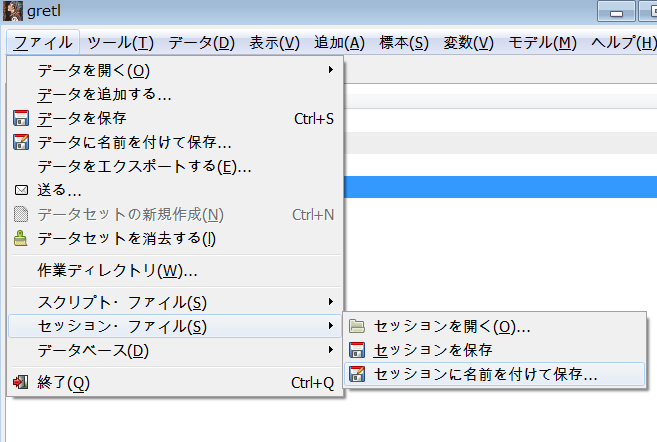657x442 pixels.
Task: Select データを追加する menu entry
Action: point(104,95)
